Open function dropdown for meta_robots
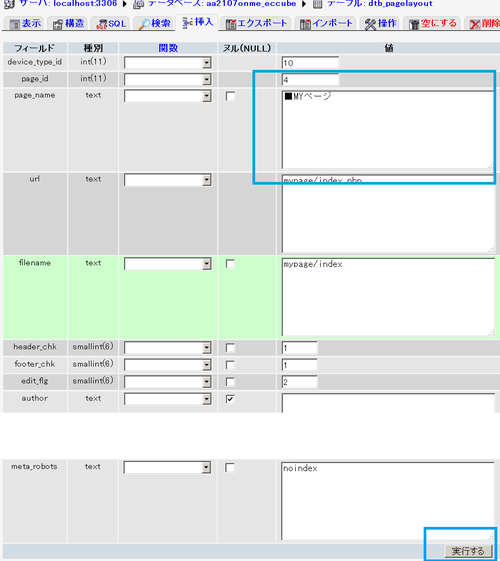This screenshot has height=561, width=500. coord(167,467)
